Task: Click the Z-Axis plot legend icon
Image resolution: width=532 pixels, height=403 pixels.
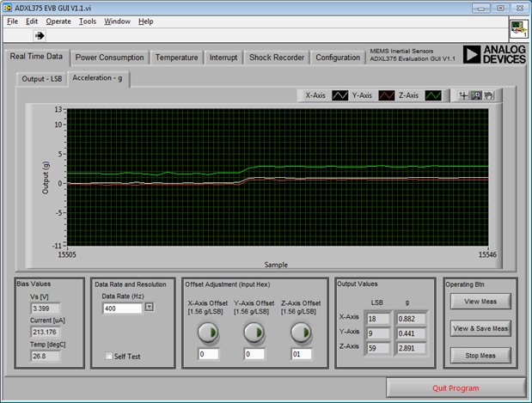Action: click(x=434, y=95)
